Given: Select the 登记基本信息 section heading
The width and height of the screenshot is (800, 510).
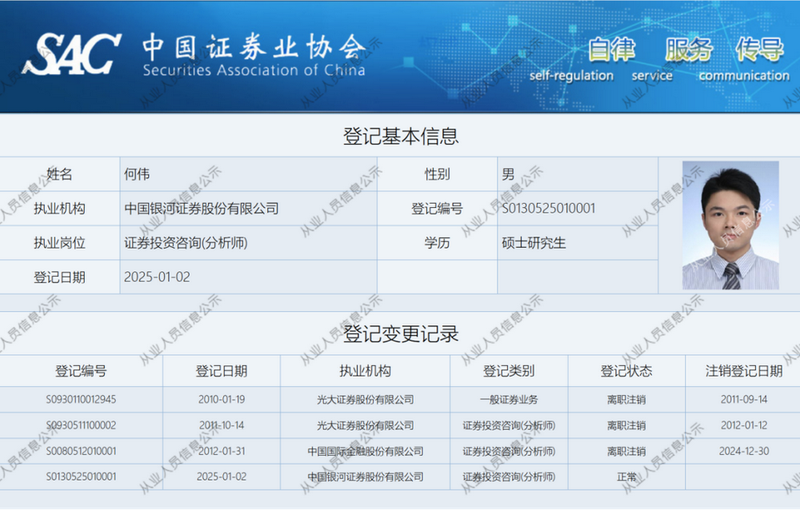Looking at the screenshot, I should [400, 136].
